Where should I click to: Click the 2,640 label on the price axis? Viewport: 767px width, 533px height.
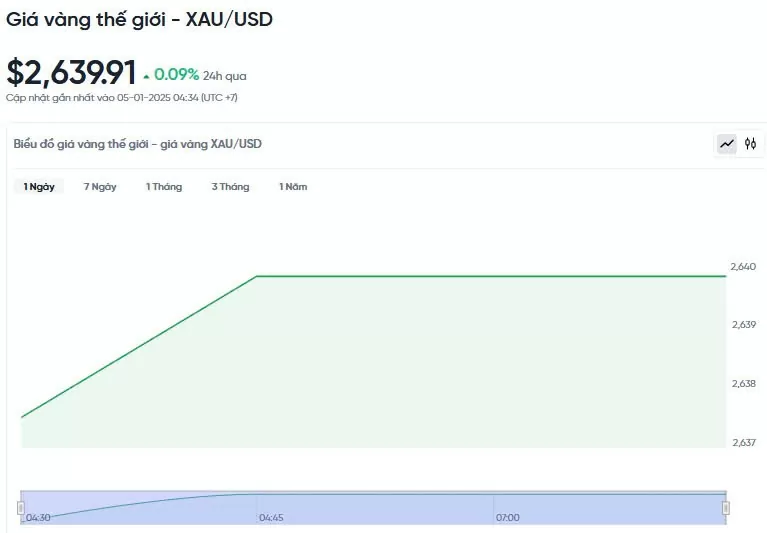pos(743,266)
